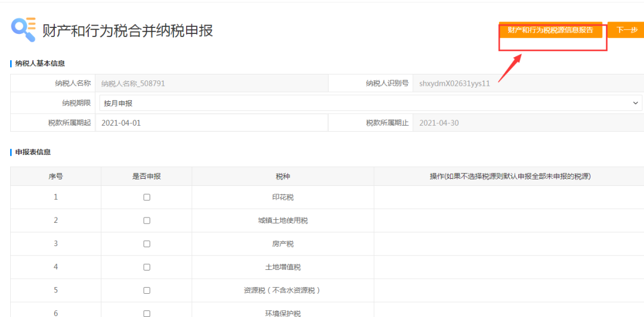The image size is (644, 317).
Task: Open 财产和行为税税源信息报告 button
Action: (x=550, y=30)
